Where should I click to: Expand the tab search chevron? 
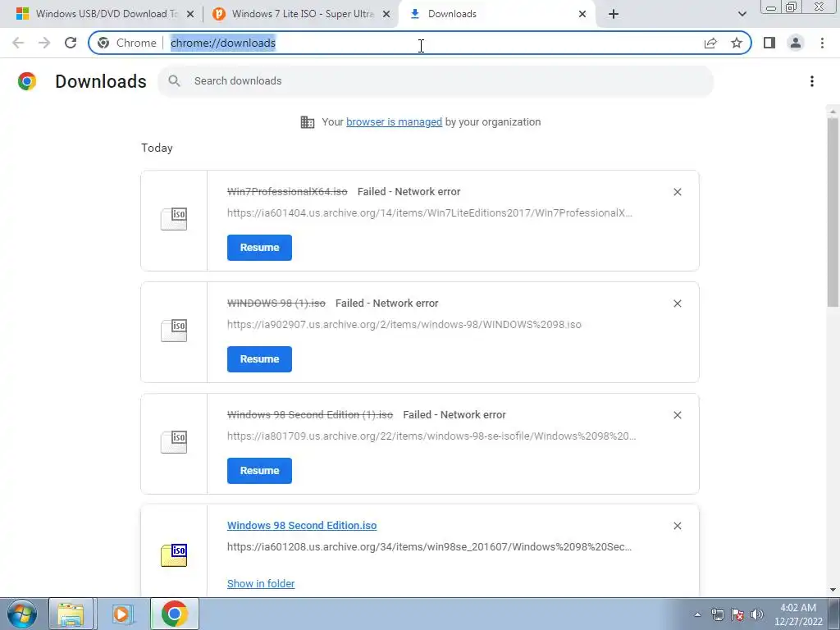click(x=742, y=14)
